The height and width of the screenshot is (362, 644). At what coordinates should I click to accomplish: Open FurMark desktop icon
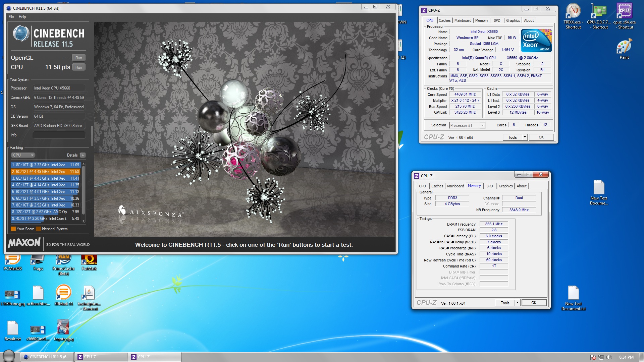click(89, 262)
